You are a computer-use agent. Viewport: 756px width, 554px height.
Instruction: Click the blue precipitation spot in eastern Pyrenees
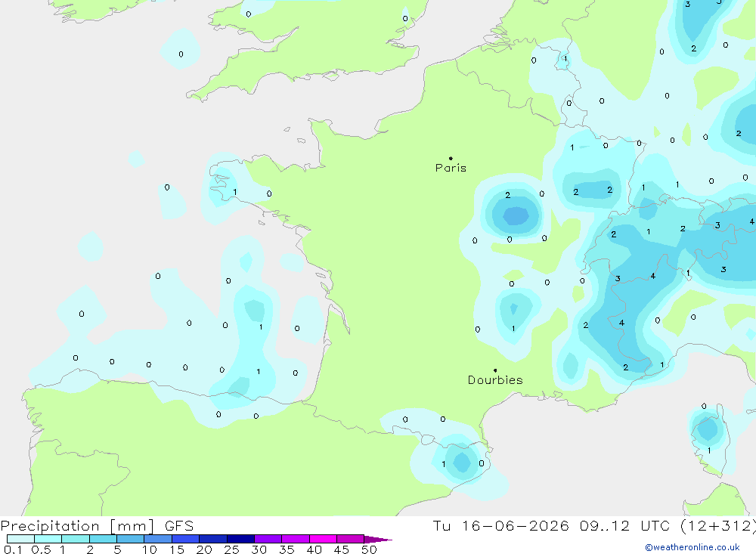point(462,463)
